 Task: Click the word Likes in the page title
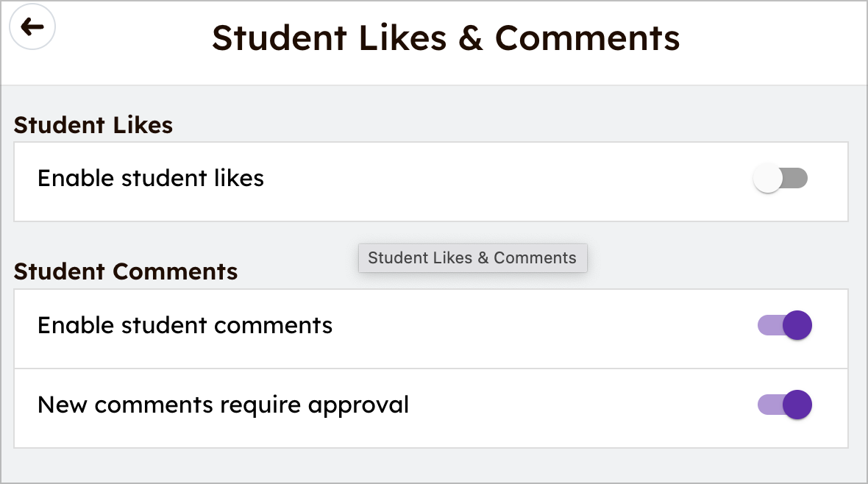point(402,38)
